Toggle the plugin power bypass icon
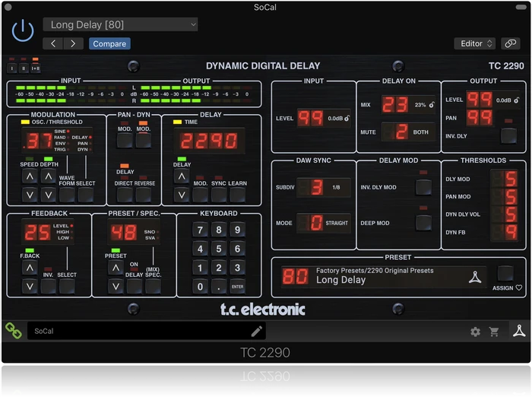Screen dimensions: 532x397 (23, 30)
